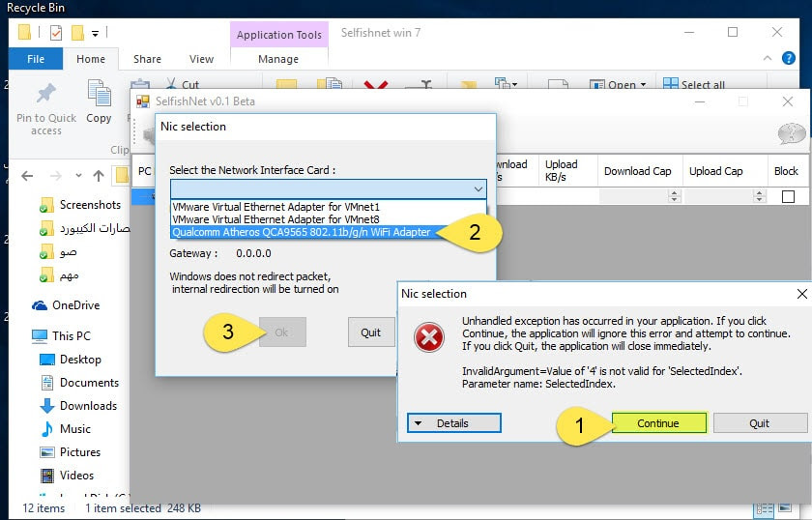The image size is (812, 520).
Task: Select This PC in navigation pane
Action: click(61, 336)
